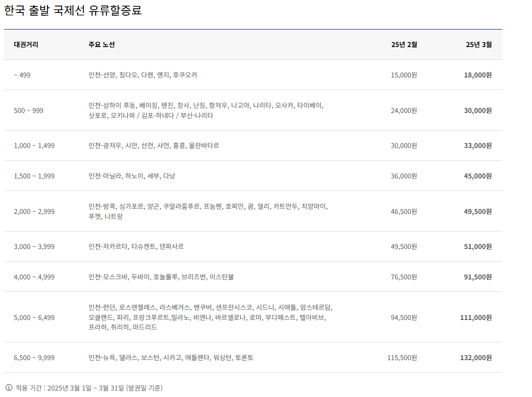Screen dimensions: 532x397
Task: Click the 18,000원 March price
Action: click(478, 75)
